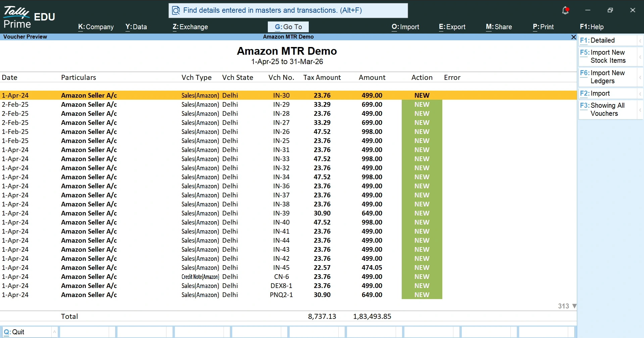Click the down arrow beside voucher count 313

574,306
